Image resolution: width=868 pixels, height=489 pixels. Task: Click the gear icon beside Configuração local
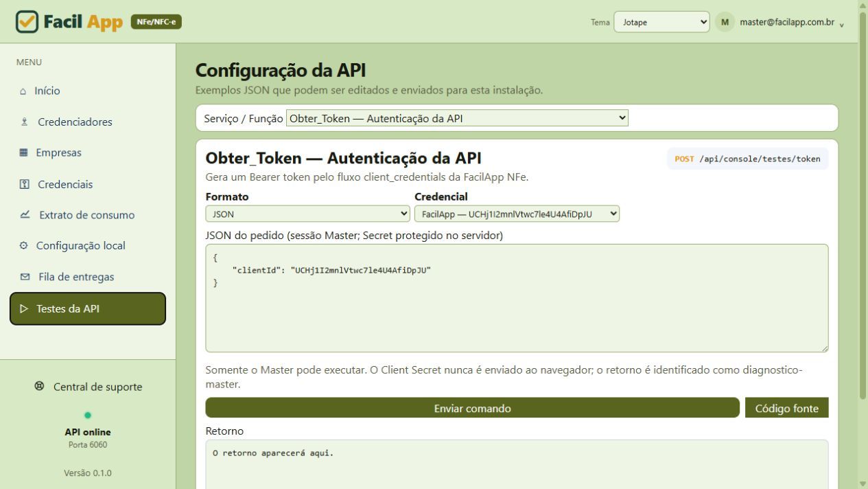point(24,246)
